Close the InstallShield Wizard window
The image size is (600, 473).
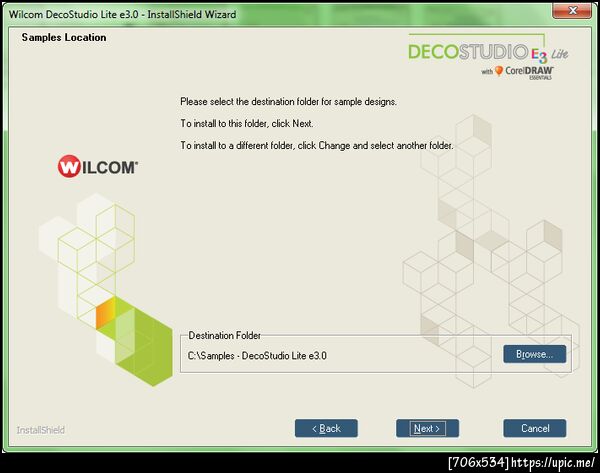572,10
